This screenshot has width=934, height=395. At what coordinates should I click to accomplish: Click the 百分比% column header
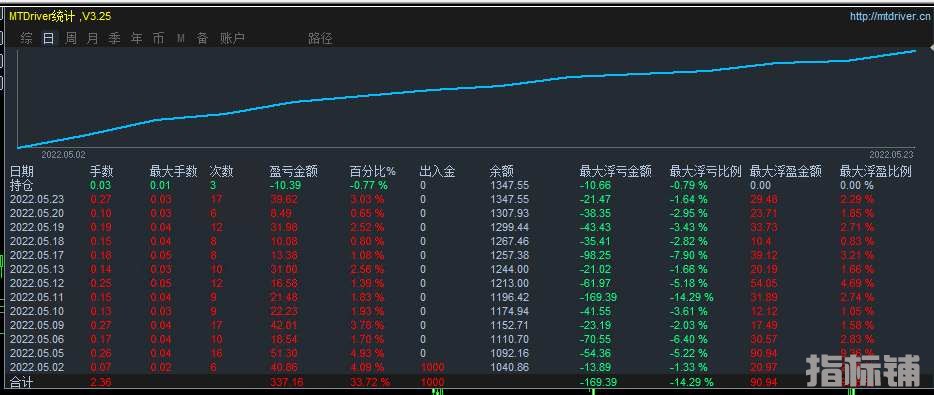click(373, 172)
